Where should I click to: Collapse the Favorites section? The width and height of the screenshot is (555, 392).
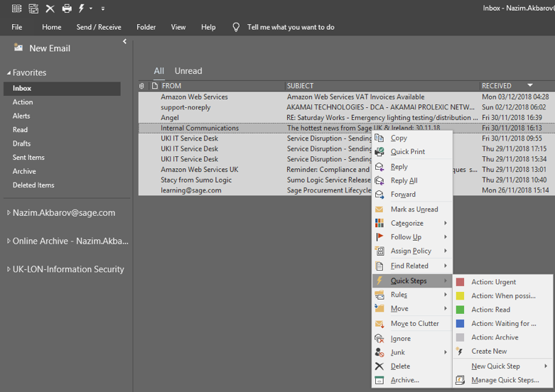click(x=9, y=73)
